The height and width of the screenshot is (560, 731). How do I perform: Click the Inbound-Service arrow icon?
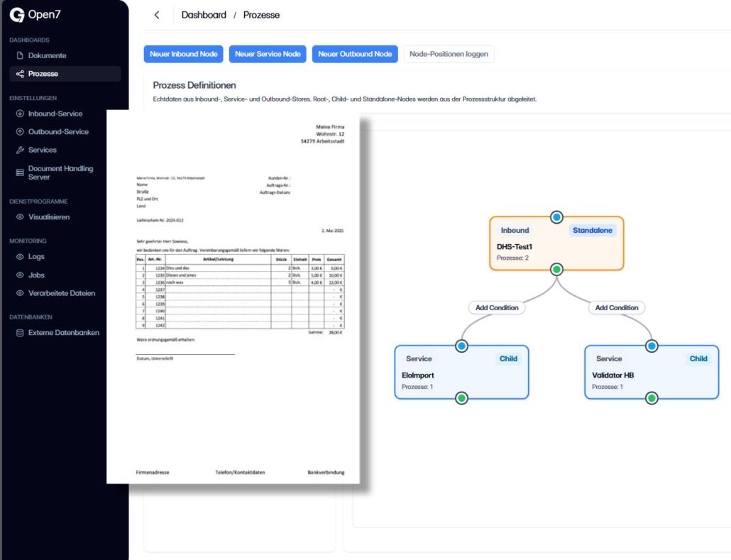pyautogui.click(x=20, y=114)
